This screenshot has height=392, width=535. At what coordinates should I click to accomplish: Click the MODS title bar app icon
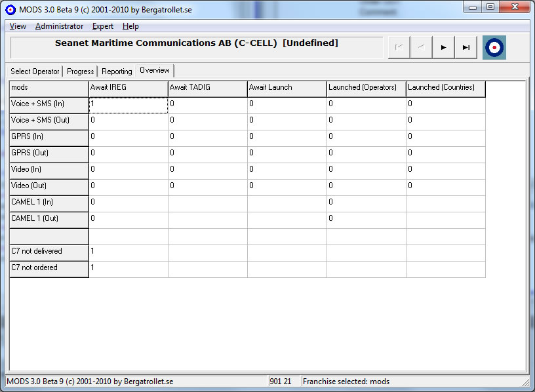(10, 8)
